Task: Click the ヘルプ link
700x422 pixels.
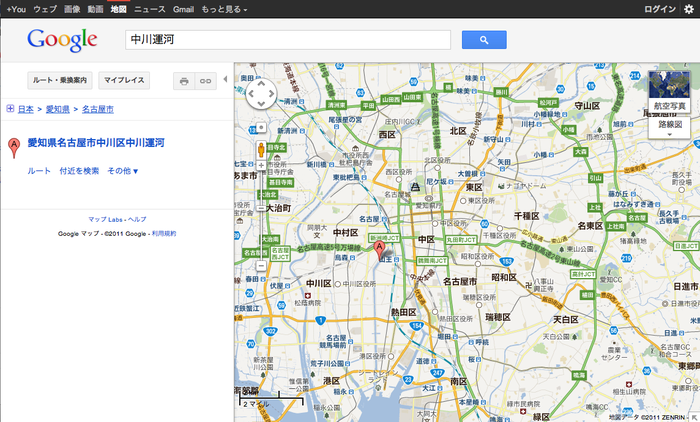Action: [x=137, y=219]
